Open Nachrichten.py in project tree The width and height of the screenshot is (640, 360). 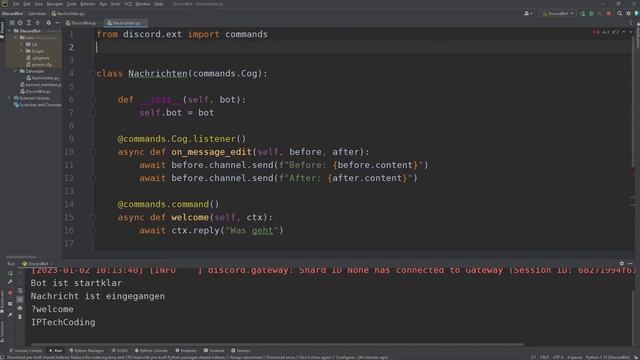(x=42, y=78)
